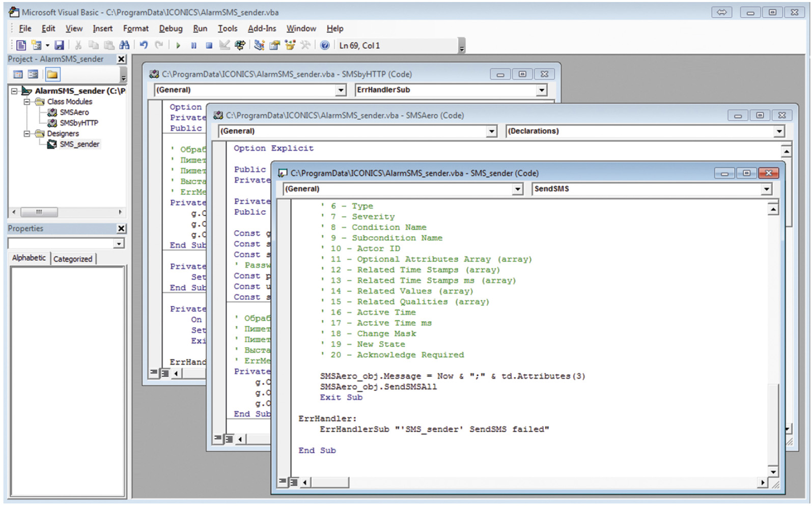Open the File menu
This screenshot has width=812, height=506.
(x=25, y=29)
